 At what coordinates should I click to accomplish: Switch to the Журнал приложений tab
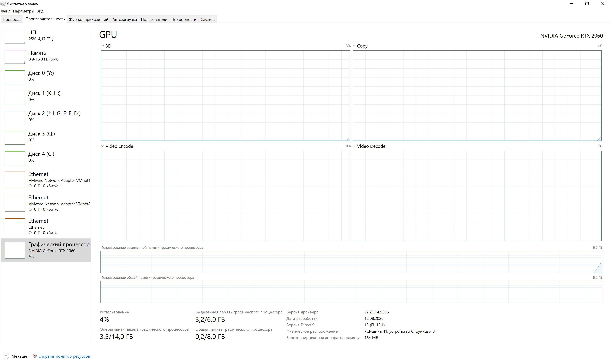pyautogui.click(x=88, y=19)
